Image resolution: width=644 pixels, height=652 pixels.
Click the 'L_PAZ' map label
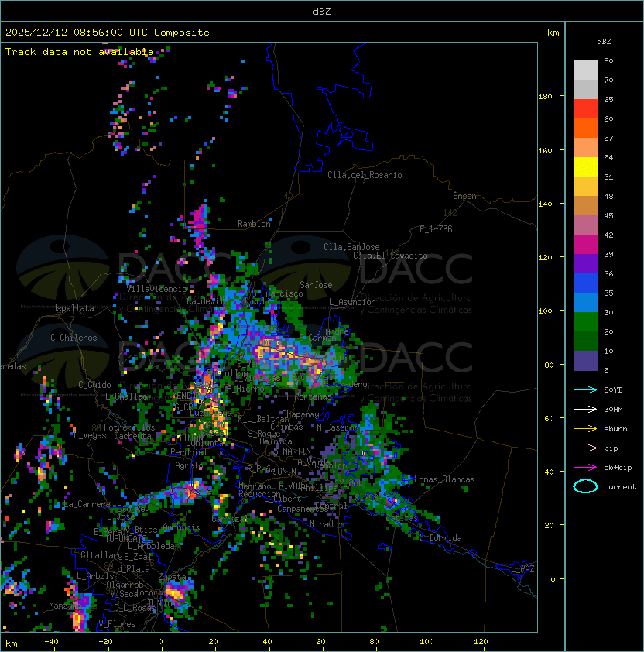[x=522, y=569]
